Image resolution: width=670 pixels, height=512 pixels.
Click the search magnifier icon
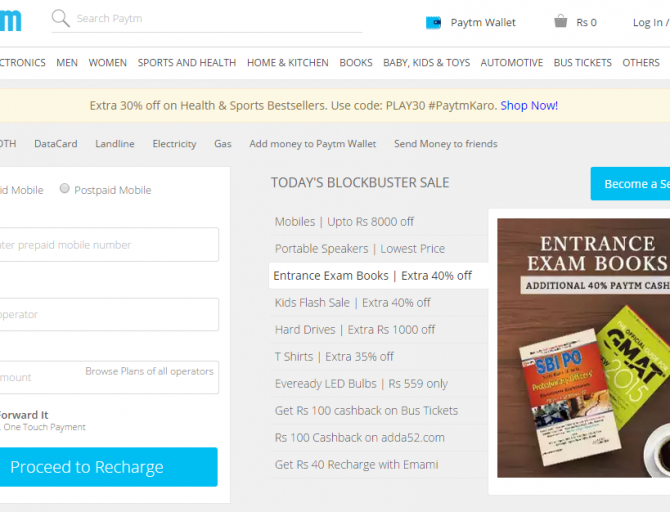(60, 18)
